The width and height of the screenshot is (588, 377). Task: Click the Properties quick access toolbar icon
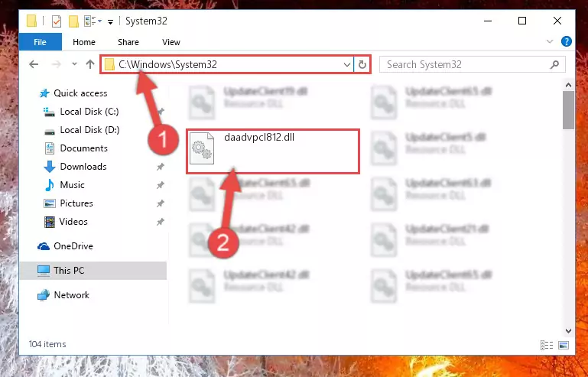tap(57, 21)
